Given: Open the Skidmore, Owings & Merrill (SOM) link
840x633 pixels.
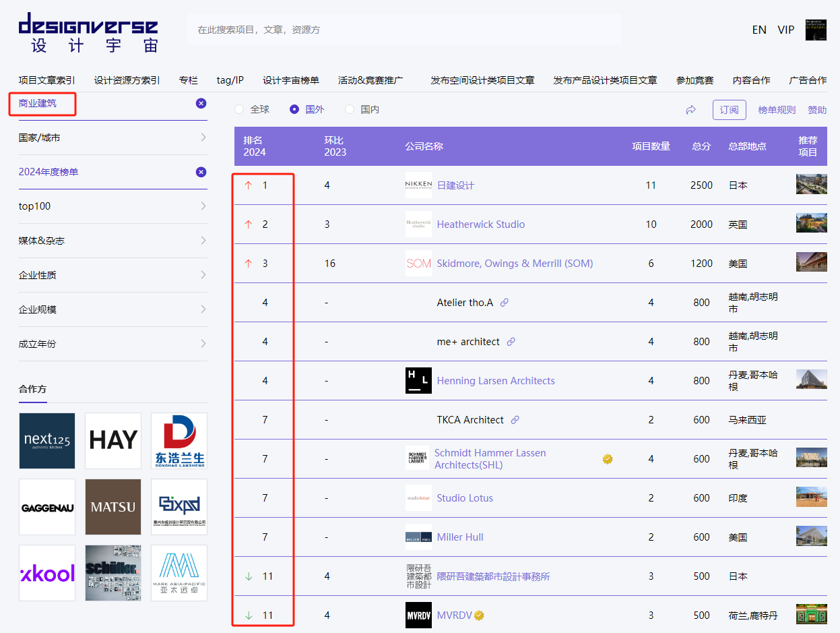Looking at the screenshot, I should 515,264.
